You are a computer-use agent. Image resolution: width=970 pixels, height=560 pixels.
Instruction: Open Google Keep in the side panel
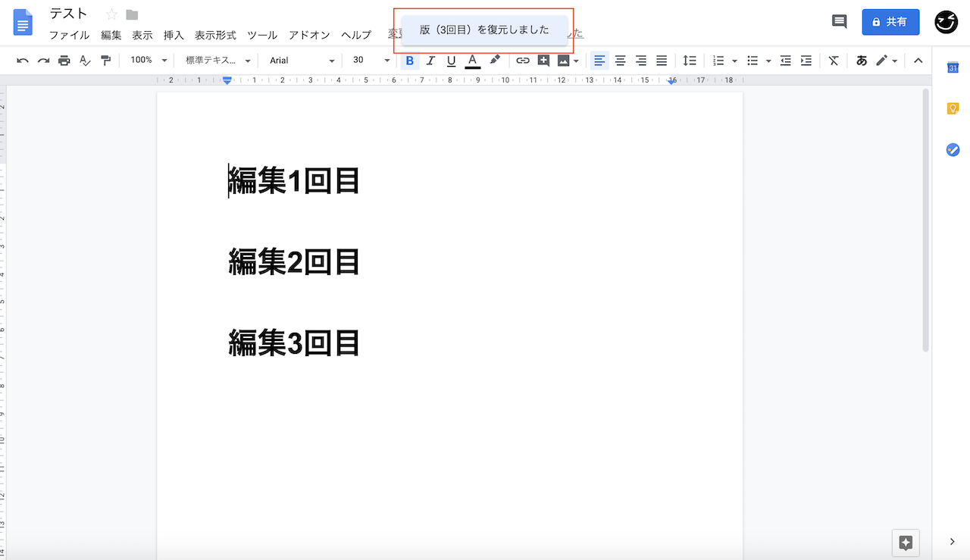click(953, 108)
